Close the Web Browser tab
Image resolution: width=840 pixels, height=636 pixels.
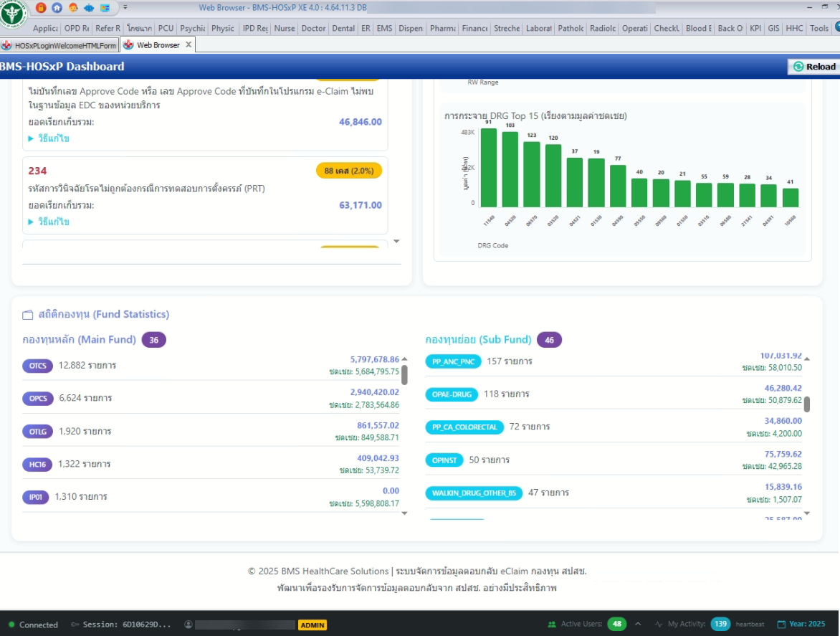[188, 44]
